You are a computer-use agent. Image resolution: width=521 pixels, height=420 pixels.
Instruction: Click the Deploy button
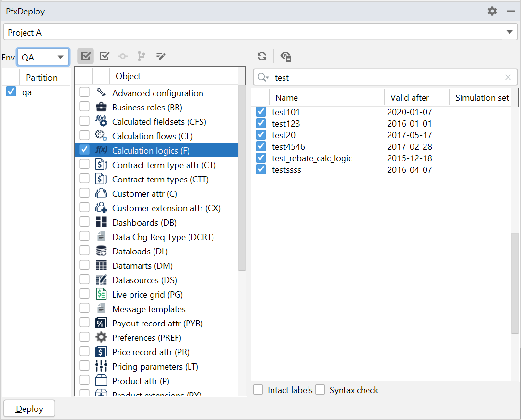point(29,409)
